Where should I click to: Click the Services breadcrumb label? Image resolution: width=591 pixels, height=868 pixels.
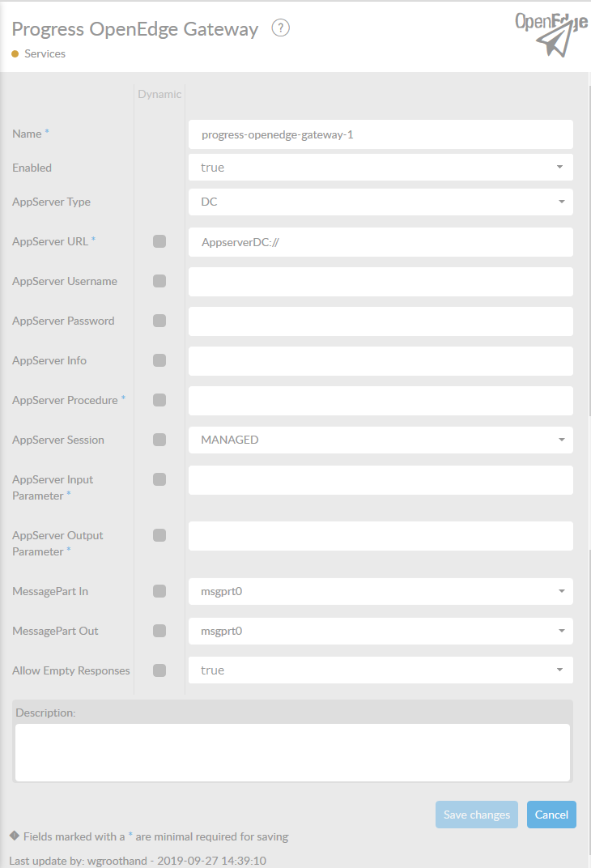pyautogui.click(x=45, y=53)
